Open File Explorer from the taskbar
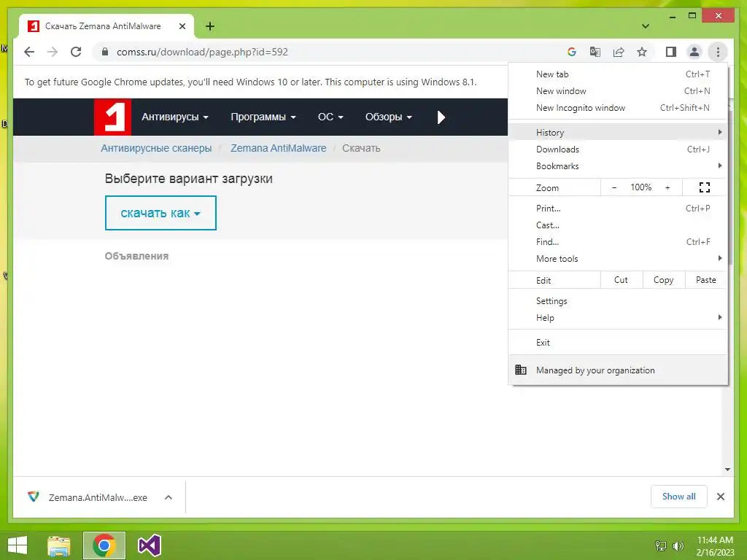 click(x=58, y=545)
